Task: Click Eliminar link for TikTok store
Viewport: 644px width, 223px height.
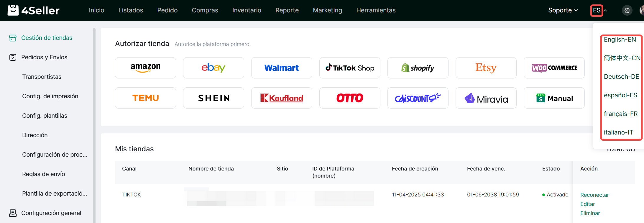Action: click(x=590, y=213)
